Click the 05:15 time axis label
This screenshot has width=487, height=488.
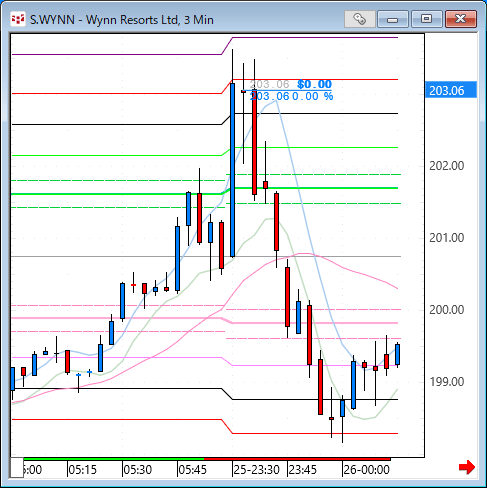(x=83, y=470)
